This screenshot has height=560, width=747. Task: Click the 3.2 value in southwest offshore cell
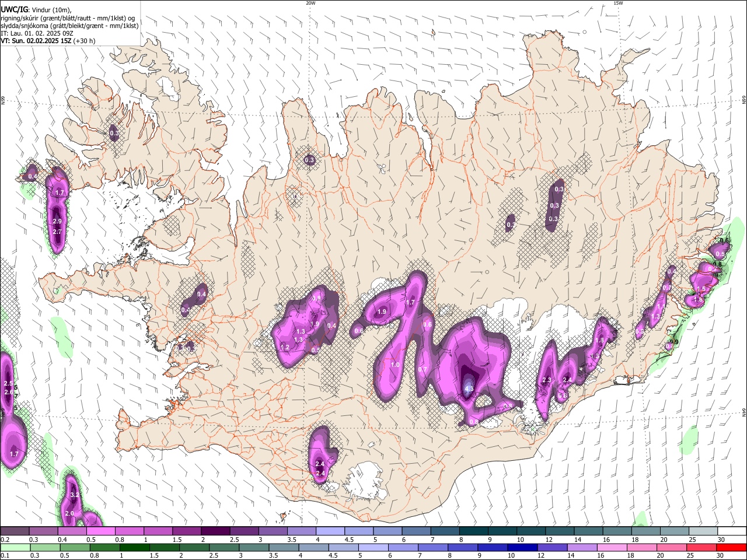[74, 495]
